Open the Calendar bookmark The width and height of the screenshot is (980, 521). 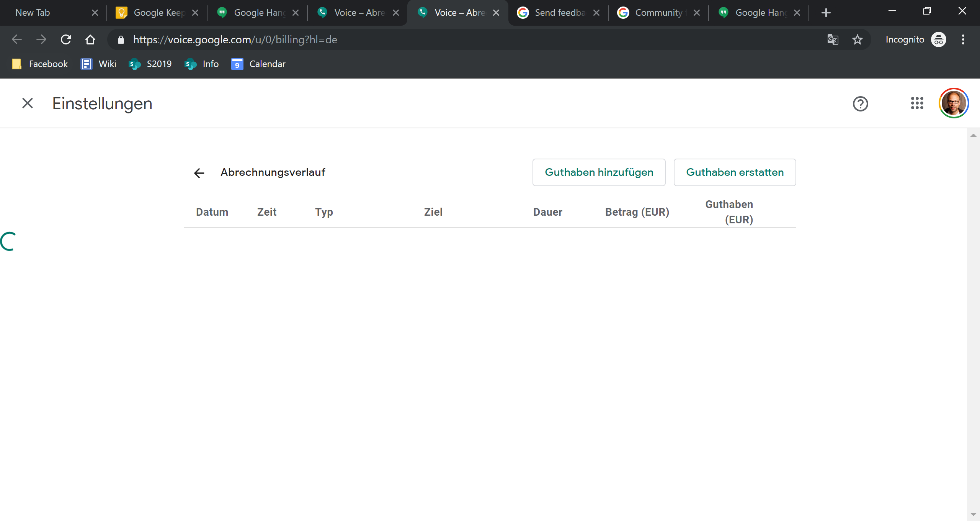click(258, 64)
